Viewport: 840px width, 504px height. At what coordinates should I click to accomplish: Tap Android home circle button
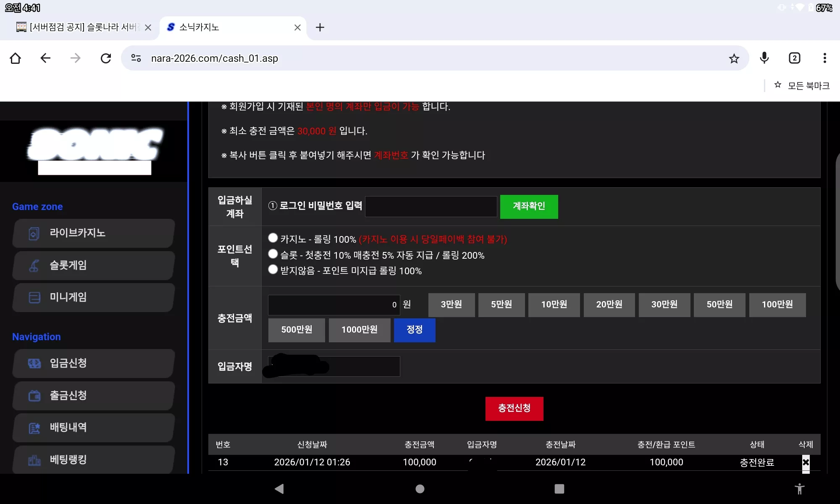pos(420,489)
